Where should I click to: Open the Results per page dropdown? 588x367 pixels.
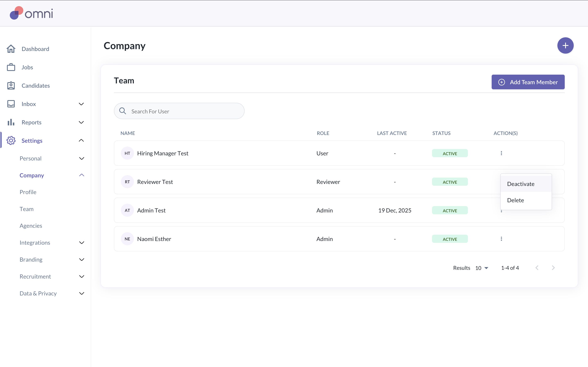coord(482,268)
